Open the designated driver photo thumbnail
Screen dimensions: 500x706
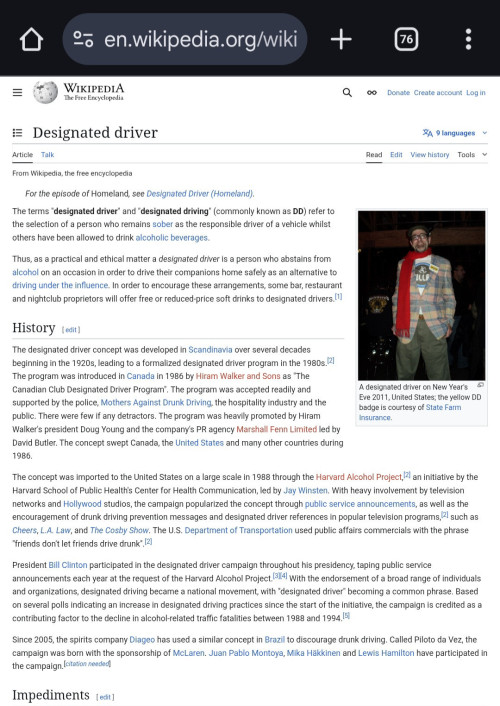click(422, 296)
